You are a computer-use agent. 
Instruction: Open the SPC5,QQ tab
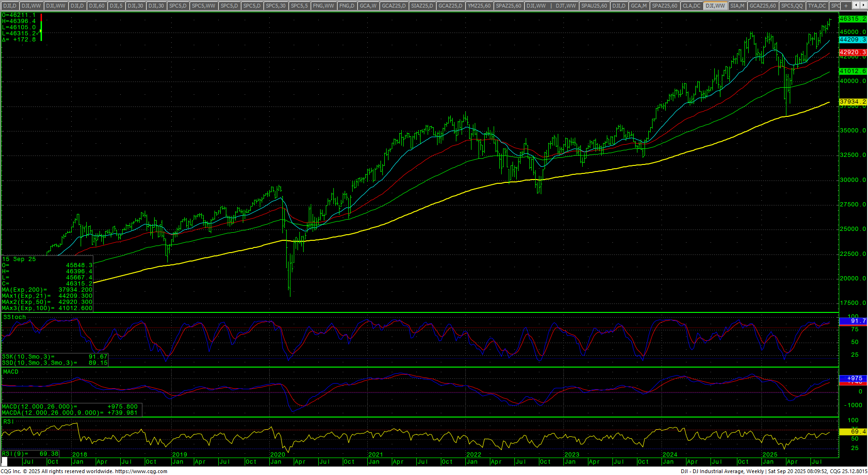(792, 6)
